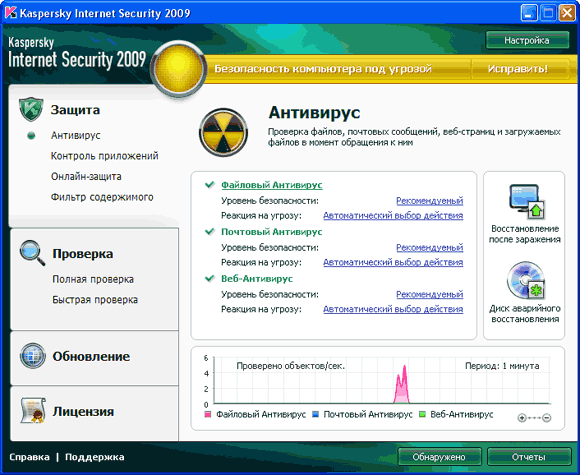Zoom in chart with plus icon
Image resolution: width=580 pixels, height=475 pixels.
click(522, 418)
